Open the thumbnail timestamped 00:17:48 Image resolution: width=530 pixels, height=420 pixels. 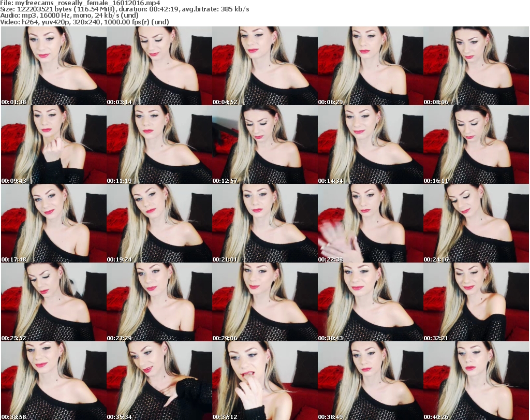(x=54, y=223)
